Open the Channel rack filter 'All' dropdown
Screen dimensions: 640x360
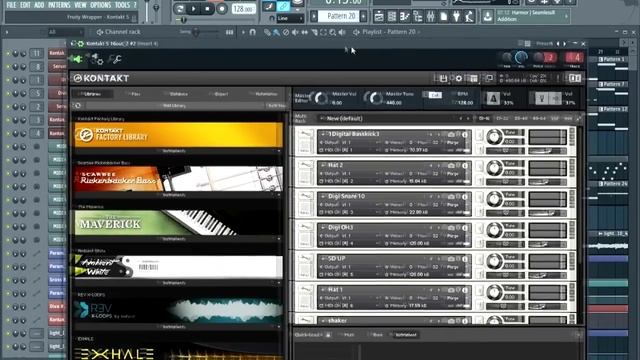click(x=65, y=32)
